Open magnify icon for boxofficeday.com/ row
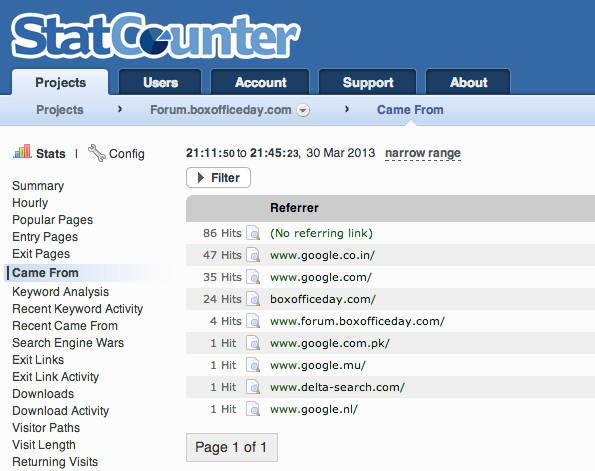 (x=253, y=299)
